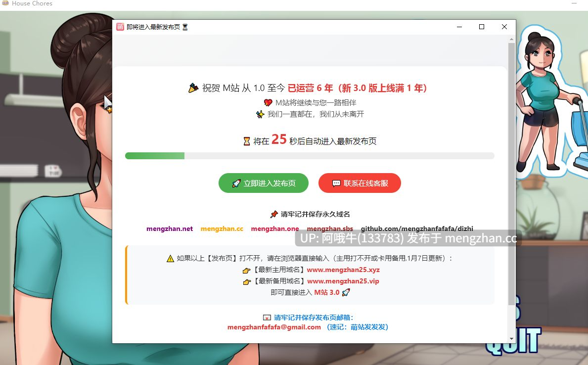Viewport: 588px width, 365px height.
Task: Click the red 联系在线客服 button
Action: pos(360,183)
